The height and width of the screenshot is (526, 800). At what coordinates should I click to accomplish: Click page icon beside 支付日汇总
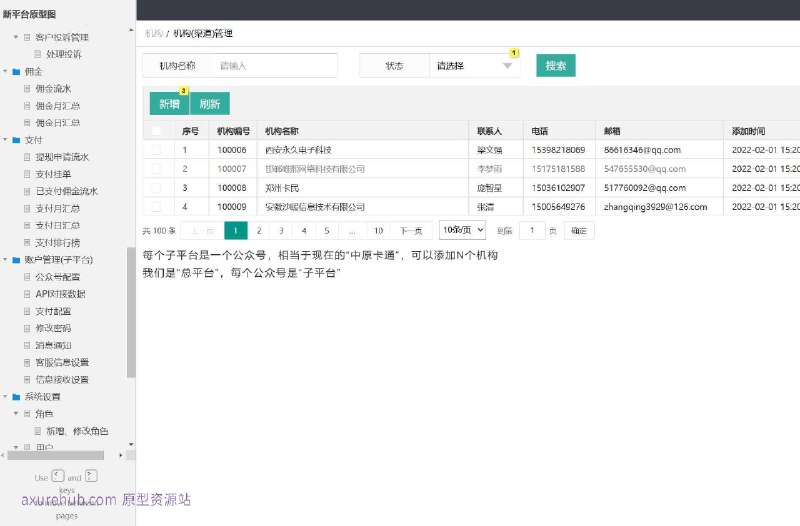point(27,226)
